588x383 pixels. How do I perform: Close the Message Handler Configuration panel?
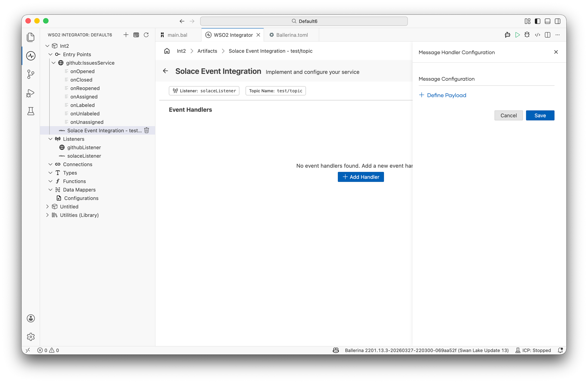556,52
